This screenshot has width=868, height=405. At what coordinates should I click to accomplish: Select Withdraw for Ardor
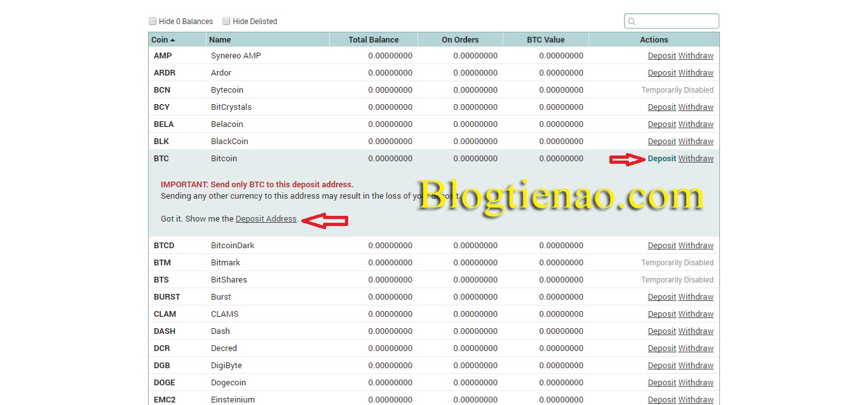(x=696, y=73)
